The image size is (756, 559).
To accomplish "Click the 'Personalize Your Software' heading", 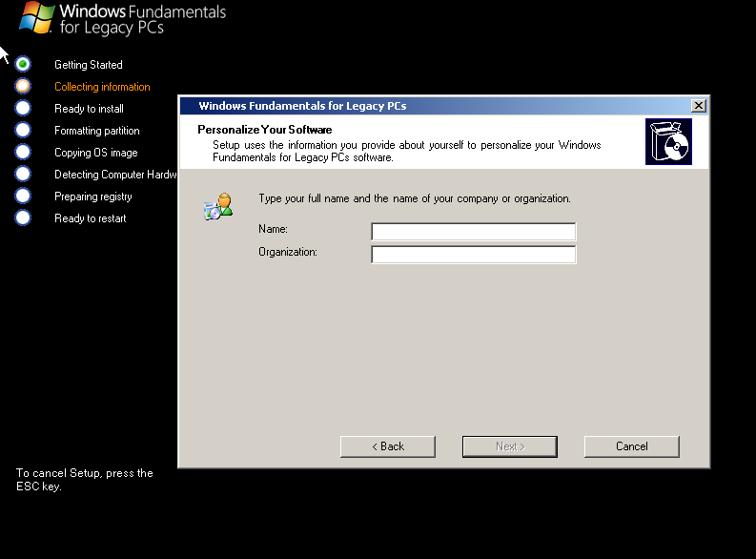I will point(265,130).
